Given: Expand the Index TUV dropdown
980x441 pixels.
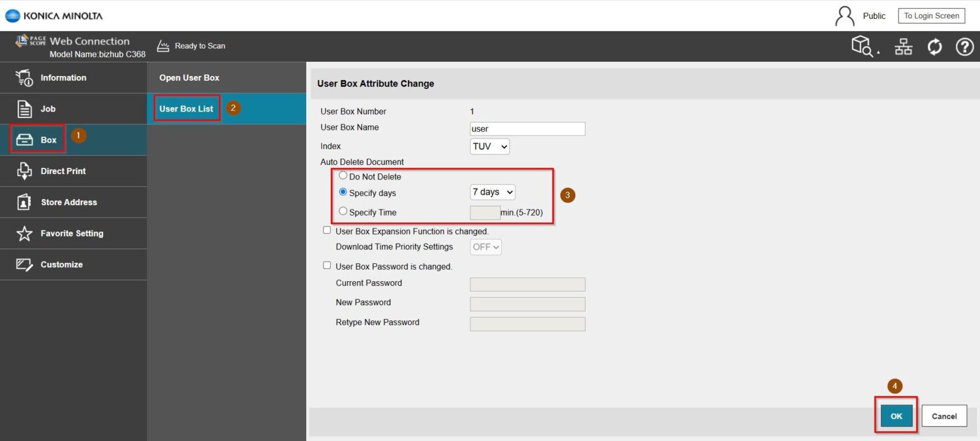Looking at the screenshot, I should (489, 146).
